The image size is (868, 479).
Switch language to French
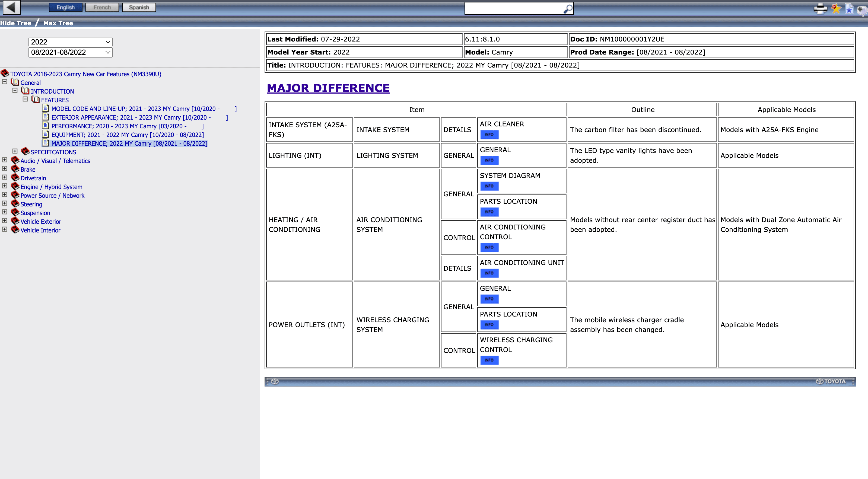[x=102, y=7]
